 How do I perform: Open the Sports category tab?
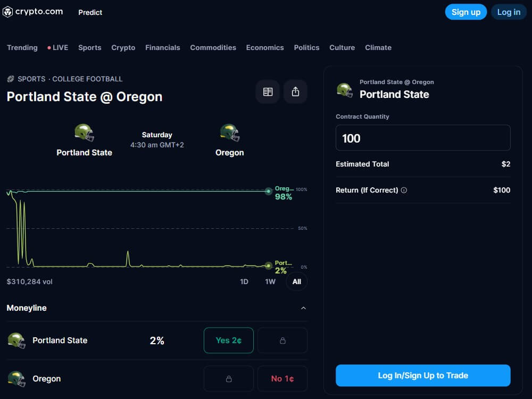[89, 47]
